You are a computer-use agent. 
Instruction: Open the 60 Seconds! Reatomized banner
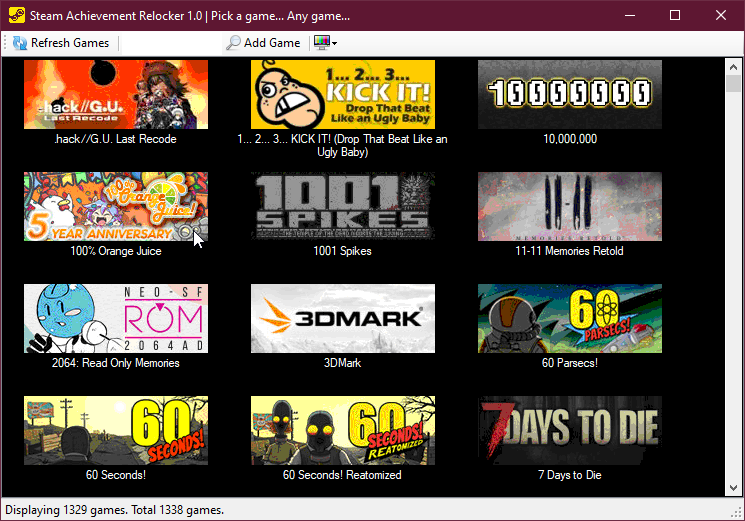tap(343, 431)
